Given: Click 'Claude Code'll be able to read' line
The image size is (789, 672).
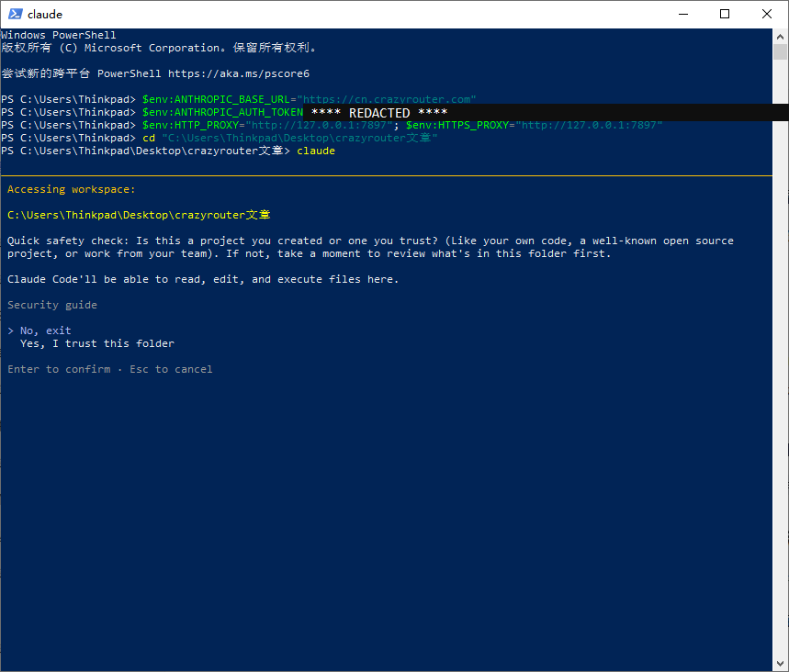Looking at the screenshot, I should click(x=203, y=279).
